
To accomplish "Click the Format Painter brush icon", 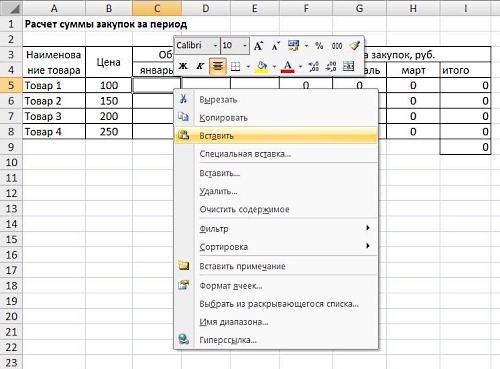I will pos(355,45).
